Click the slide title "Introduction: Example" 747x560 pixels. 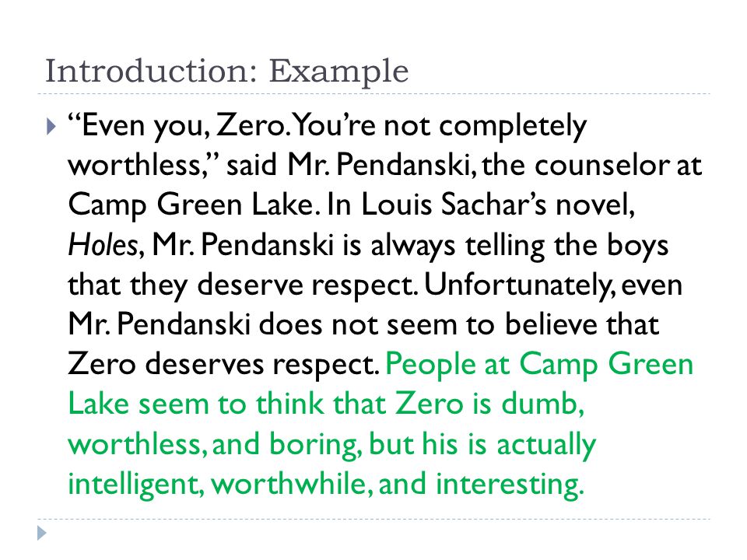click(x=226, y=72)
